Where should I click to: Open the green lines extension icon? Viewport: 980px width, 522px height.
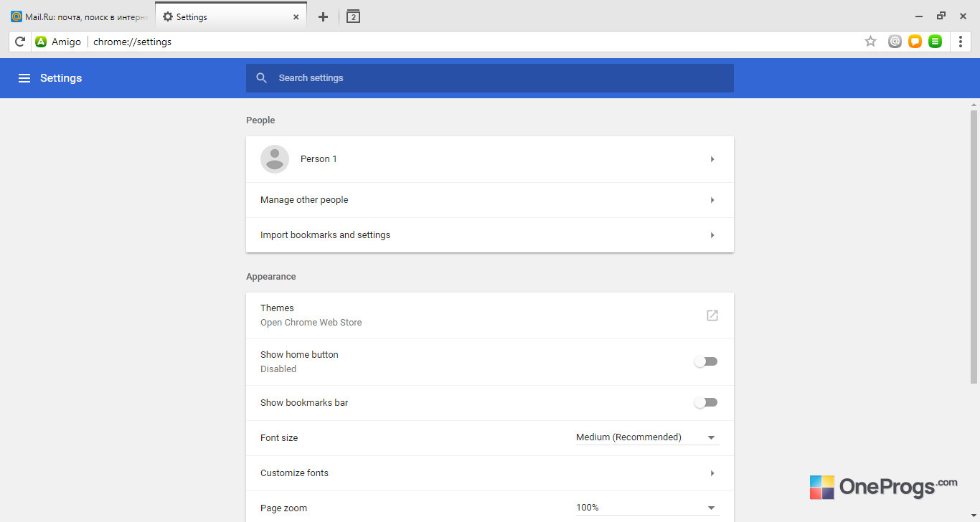click(935, 42)
